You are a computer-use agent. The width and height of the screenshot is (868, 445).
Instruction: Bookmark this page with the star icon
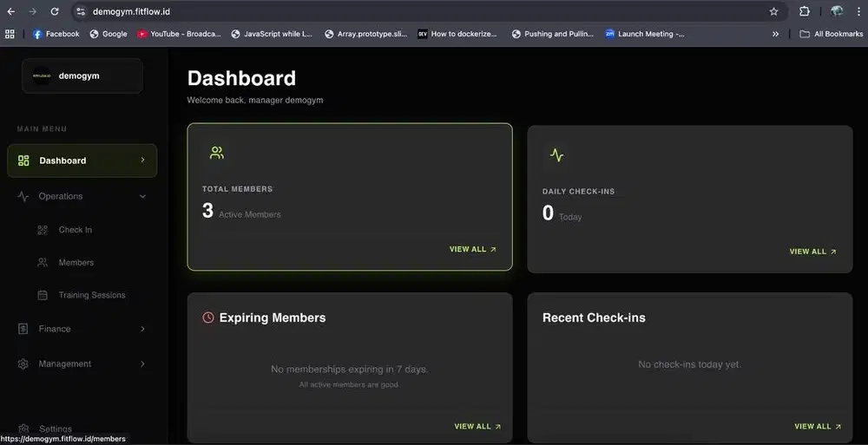tap(773, 12)
